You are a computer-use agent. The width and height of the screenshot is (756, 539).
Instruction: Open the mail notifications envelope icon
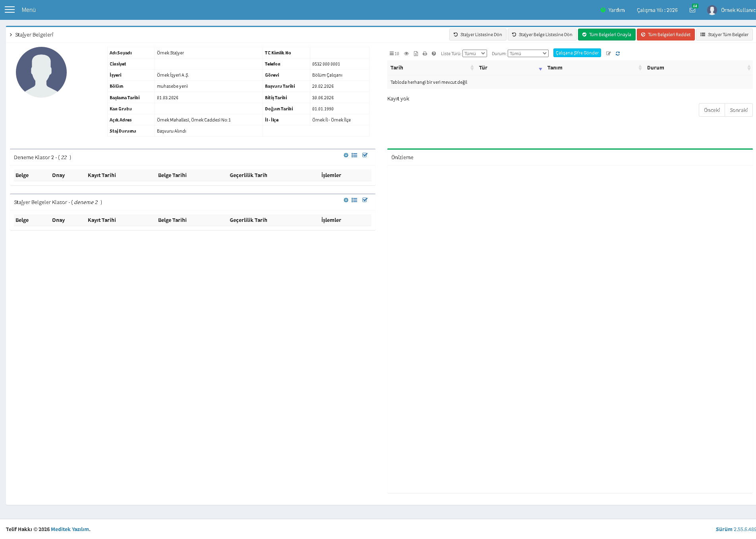[692, 10]
